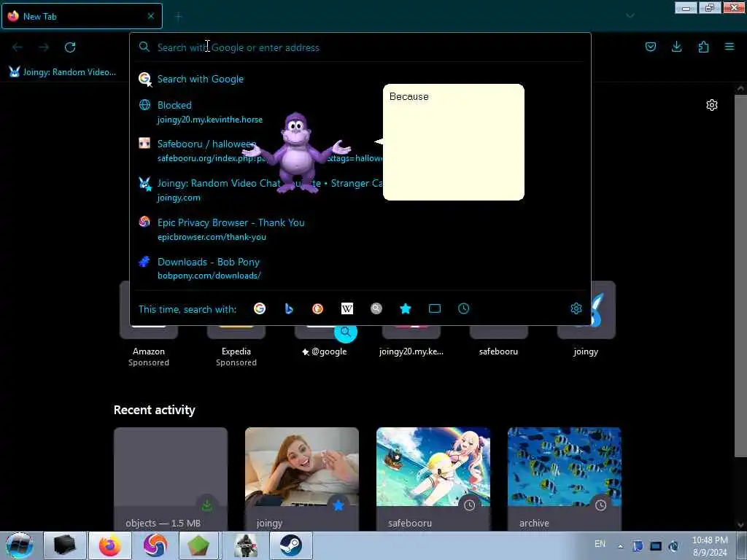The height and width of the screenshot is (560, 747).
Task: Search history with the clock icon
Action: tap(463, 308)
